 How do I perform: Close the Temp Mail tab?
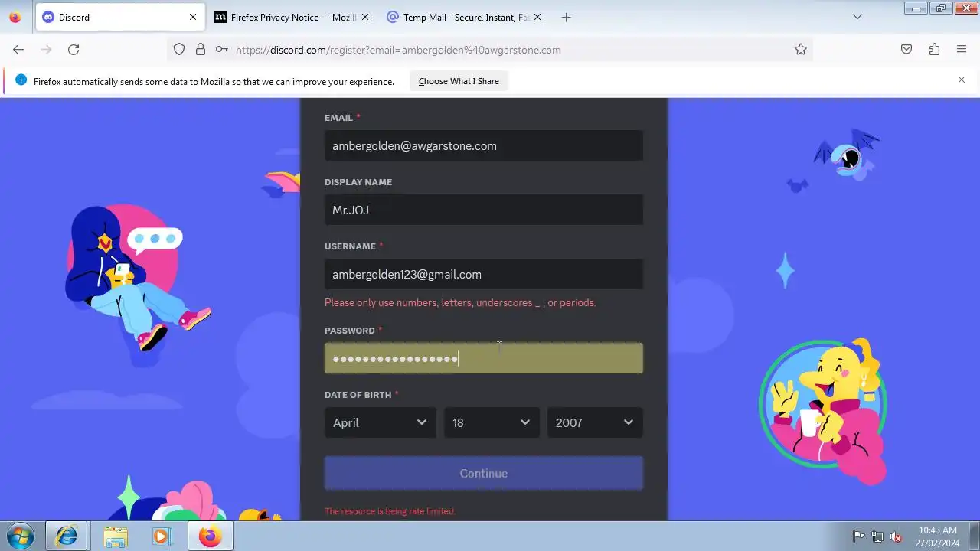pyautogui.click(x=537, y=17)
